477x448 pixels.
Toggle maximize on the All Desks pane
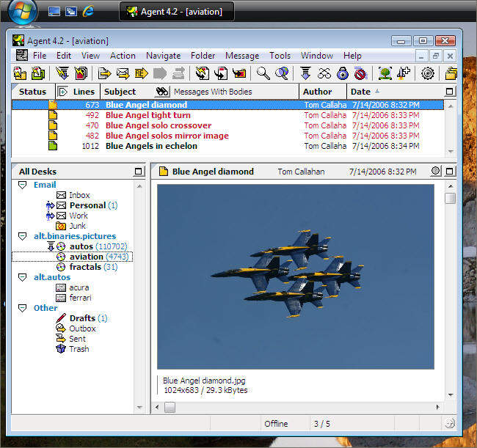tap(139, 172)
